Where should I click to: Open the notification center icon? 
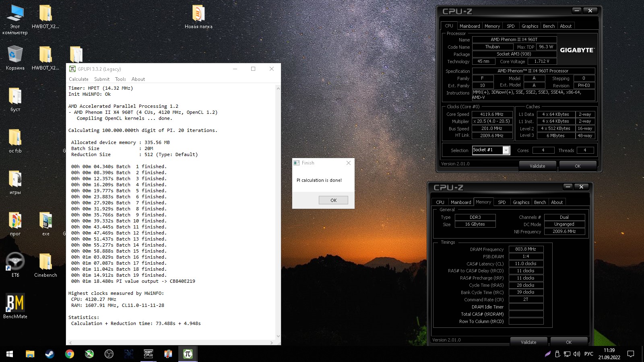pyautogui.click(x=631, y=354)
